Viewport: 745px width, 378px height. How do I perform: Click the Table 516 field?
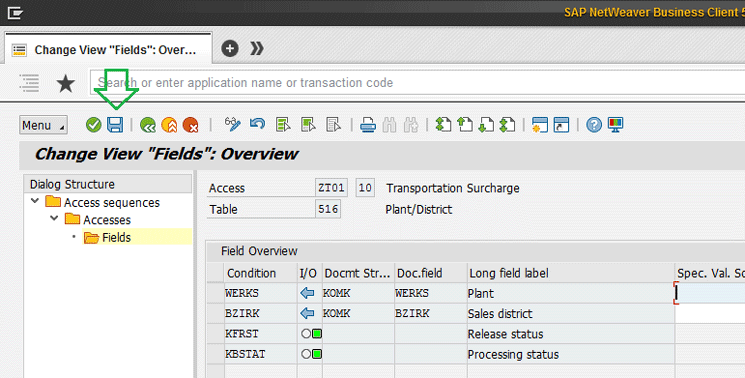(328, 209)
